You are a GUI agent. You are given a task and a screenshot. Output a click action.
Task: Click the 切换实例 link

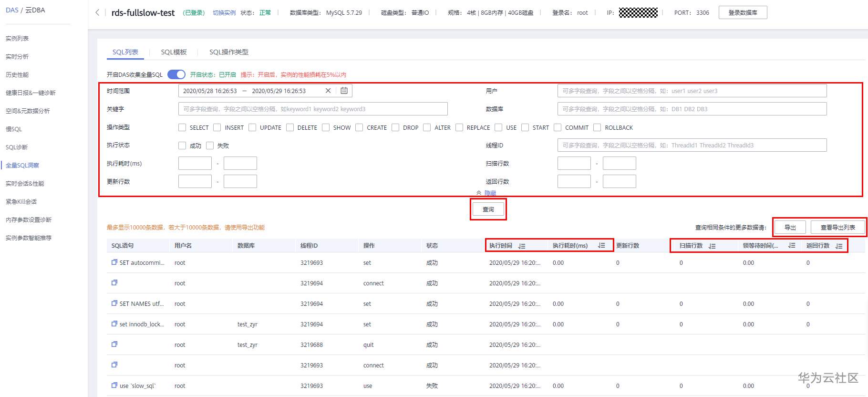pos(224,12)
